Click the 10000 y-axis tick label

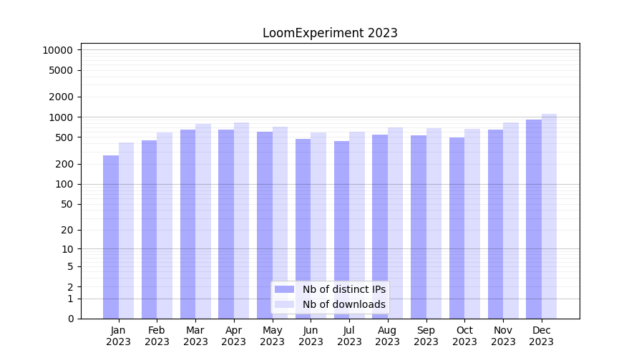(57, 50)
